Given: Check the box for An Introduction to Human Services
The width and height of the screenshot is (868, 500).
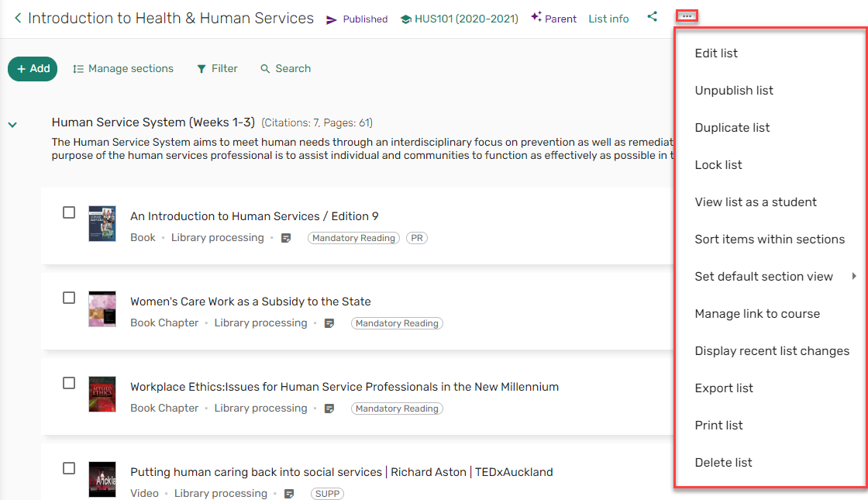Looking at the screenshot, I should (69, 212).
